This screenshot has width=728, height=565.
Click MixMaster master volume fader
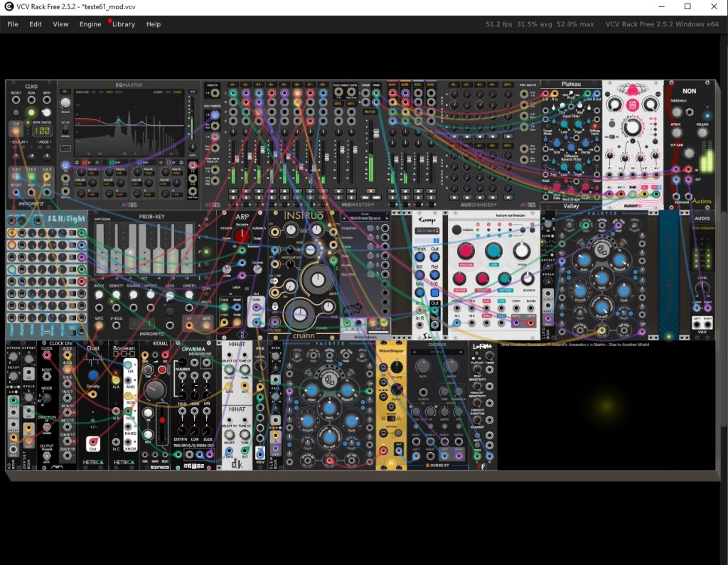pos(376,134)
